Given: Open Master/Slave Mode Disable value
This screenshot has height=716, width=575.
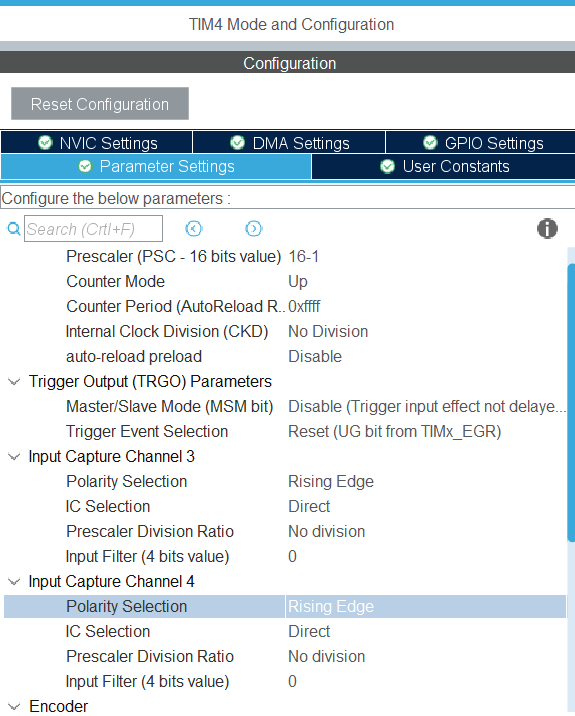Looking at the screenshot, I should coord(427,406).
